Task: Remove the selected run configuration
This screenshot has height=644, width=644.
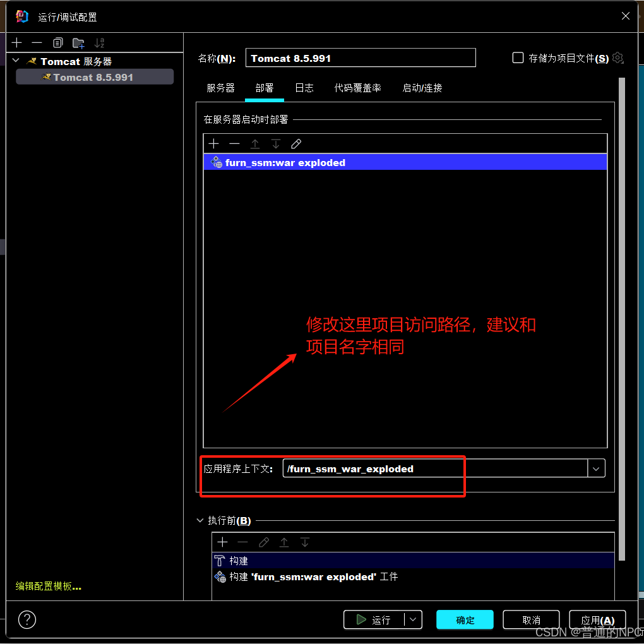Action: click(37, 43)
